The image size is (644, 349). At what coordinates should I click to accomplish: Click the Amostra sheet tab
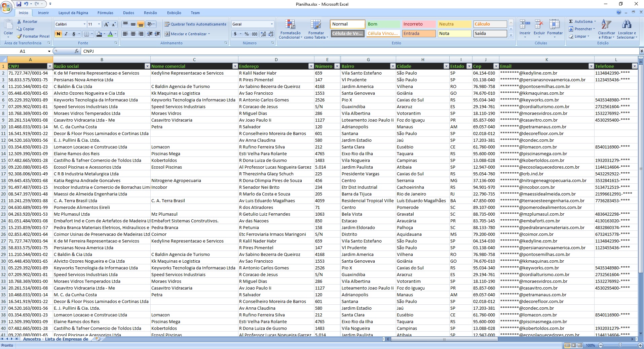click(55, 339)
